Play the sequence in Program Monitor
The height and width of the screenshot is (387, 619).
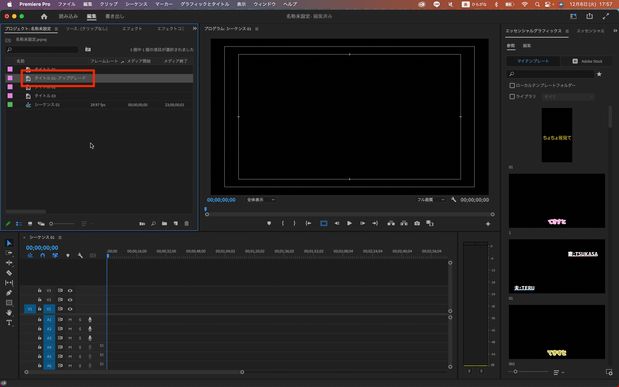(349, 224)
